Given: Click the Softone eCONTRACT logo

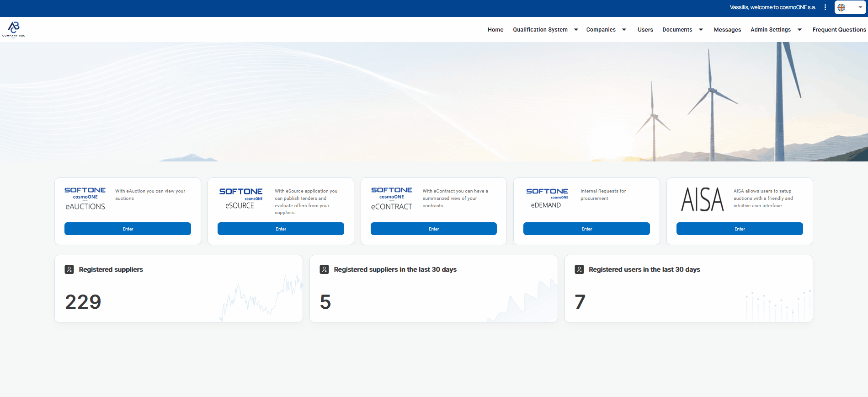Looking at the screenshot, I should coord(392,198).
